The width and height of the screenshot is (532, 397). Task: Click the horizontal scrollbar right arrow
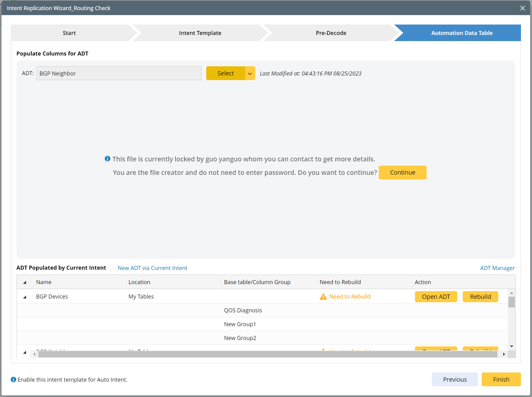pos(504,354)
